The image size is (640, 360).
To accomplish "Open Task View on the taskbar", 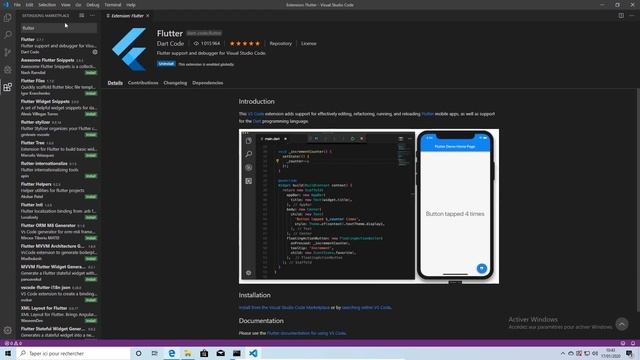I will [155, 353].
